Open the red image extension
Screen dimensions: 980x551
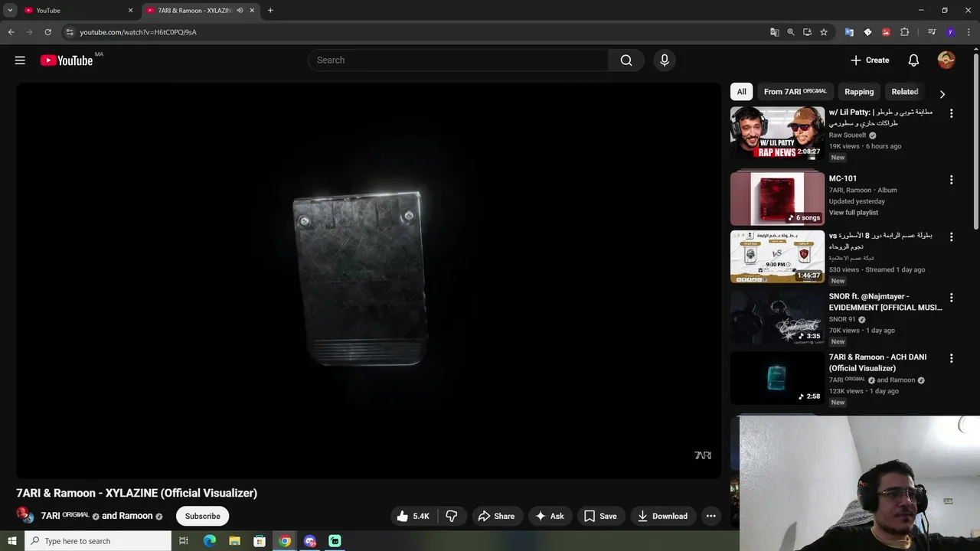tap(886, 32)
